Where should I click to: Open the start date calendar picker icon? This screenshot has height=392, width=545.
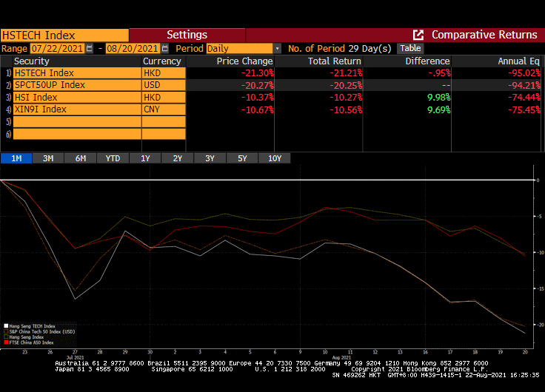(90, 48)
